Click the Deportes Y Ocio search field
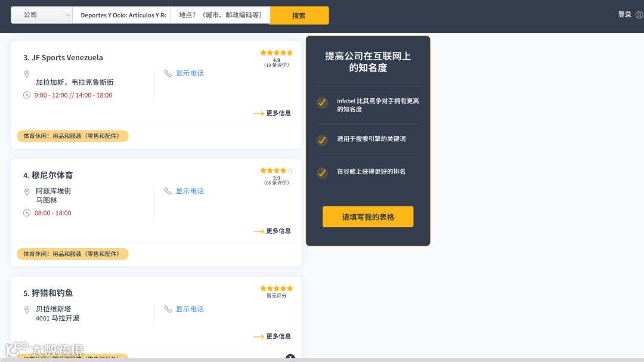Image resolution: width=644 pixels, height=362 pixels. tap(122, 15)
